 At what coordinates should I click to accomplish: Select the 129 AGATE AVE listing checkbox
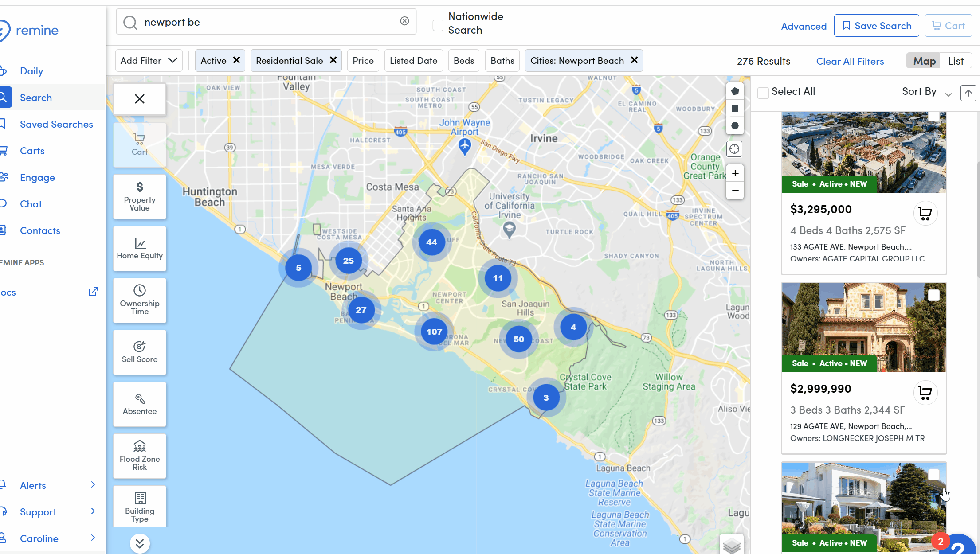pyautogui.click(x=934, y=295)
